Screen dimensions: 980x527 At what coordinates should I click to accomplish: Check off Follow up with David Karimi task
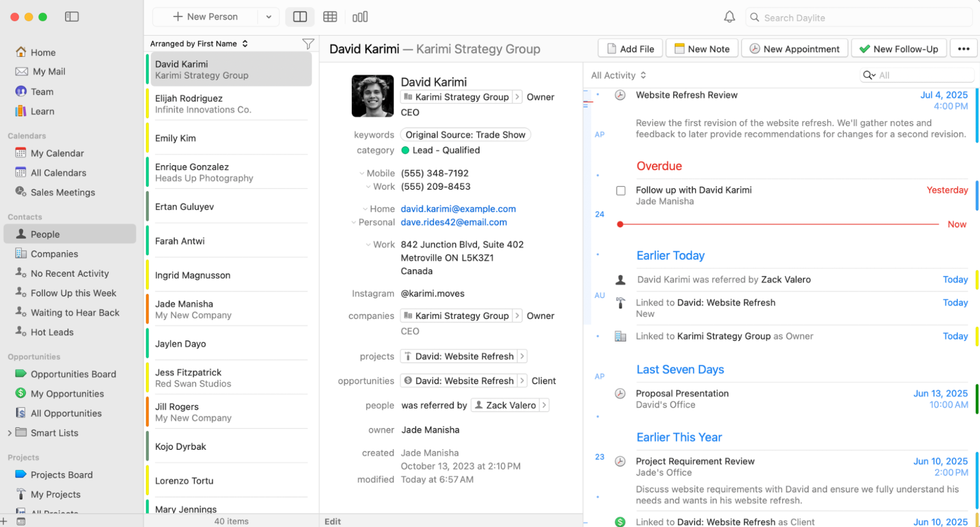tap(621, 191)
